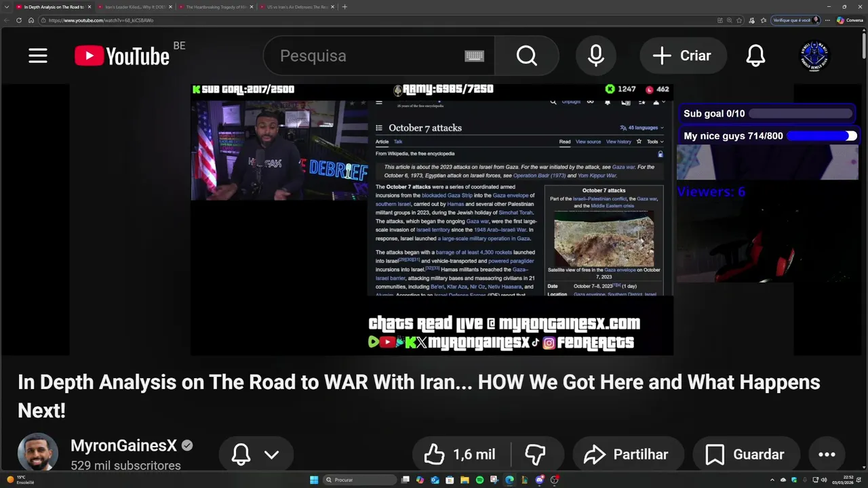Open Task View on taskbar
Image resolution: width=868 pixels, height=488 pixels.
[406, 480]
